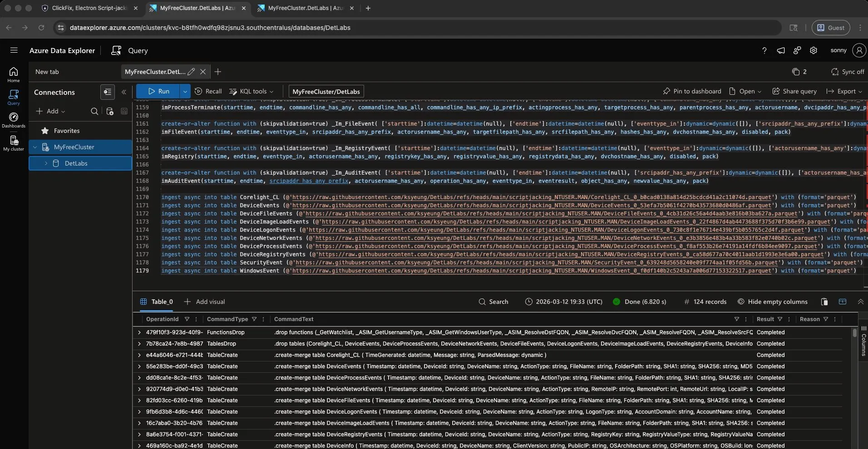Open a new browser tab
868x449 pixels.
coord(368,8)
